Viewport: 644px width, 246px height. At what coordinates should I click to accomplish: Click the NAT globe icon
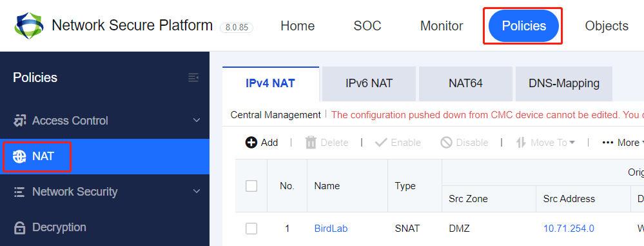coord(19,156)
